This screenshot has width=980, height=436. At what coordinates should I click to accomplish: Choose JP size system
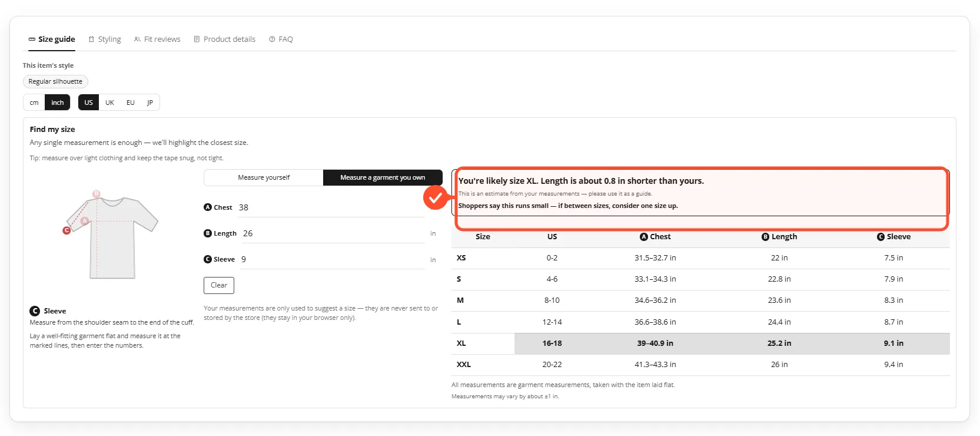click(150, 103)
